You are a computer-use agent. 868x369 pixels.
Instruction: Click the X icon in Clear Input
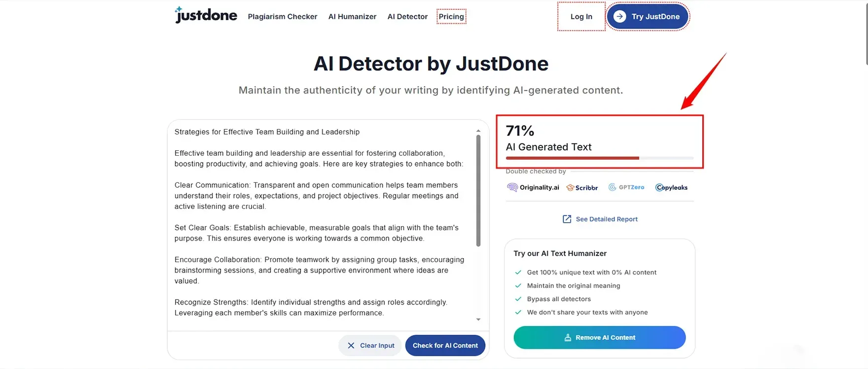351,345
